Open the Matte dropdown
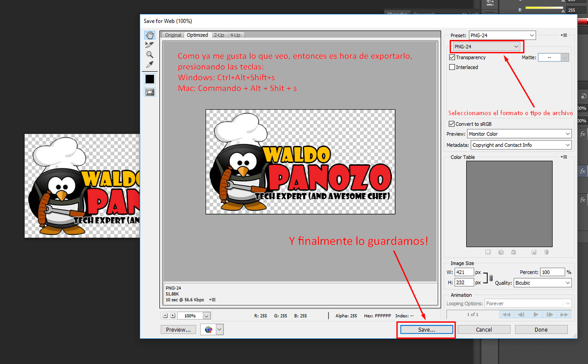Screen dimensions: 588x364 pos(554,57)
